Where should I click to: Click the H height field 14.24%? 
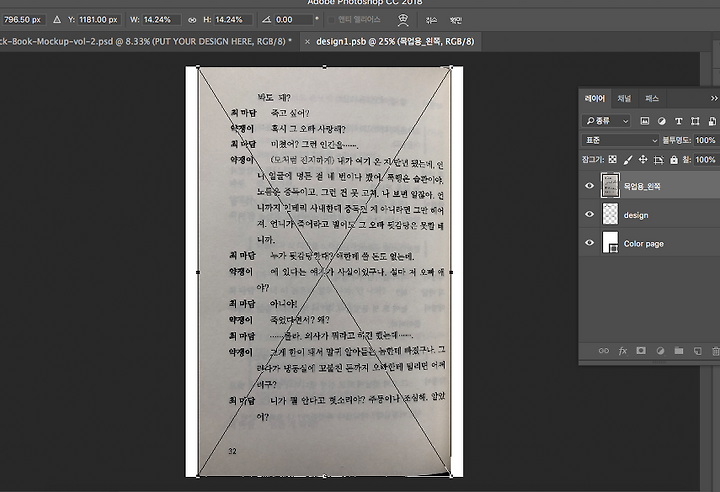[233, 20]
